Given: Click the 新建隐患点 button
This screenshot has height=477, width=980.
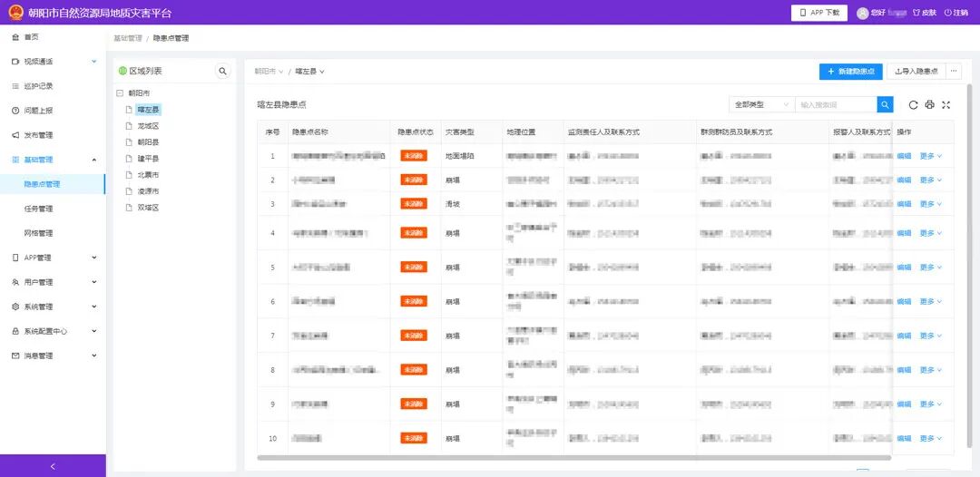Looking at the screenshot, I should (850, 71).
